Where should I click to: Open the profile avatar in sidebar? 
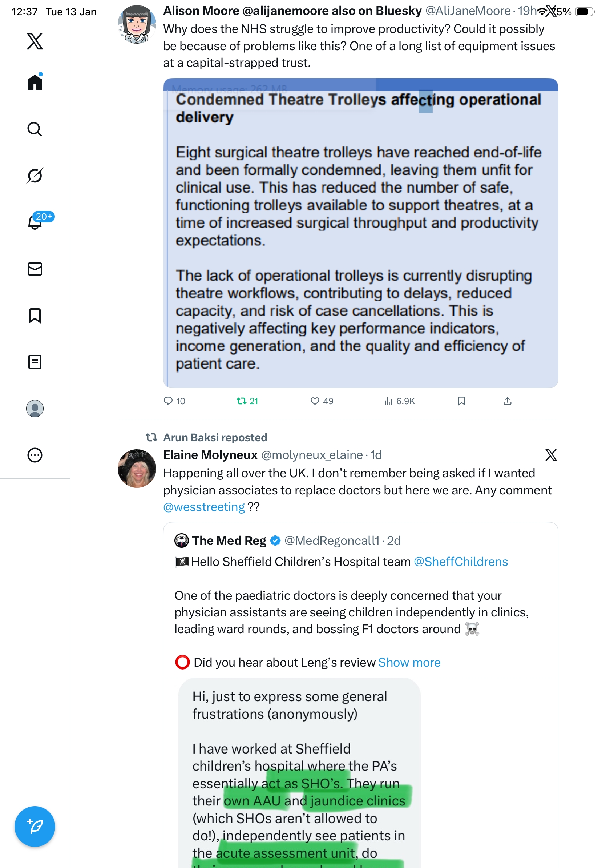35,409
